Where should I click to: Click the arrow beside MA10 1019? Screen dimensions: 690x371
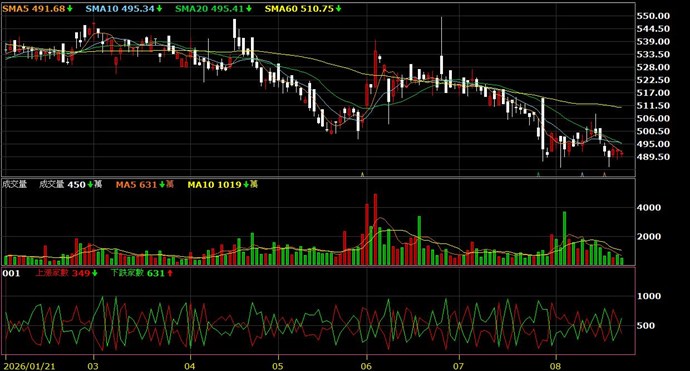tap(246, 184)
